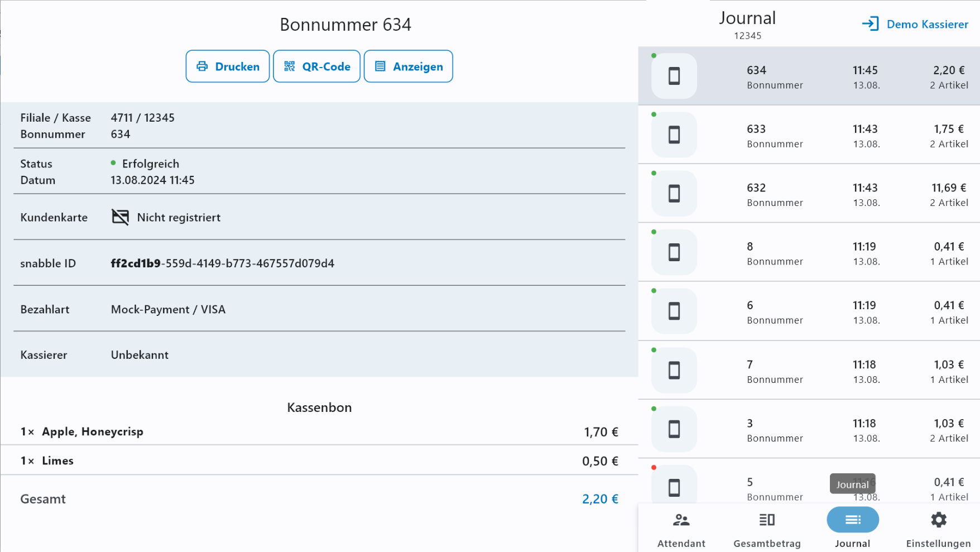Screen dimensions: 980x552
Task: Click time 11:45 in entry 634
Action: point(864,70)
